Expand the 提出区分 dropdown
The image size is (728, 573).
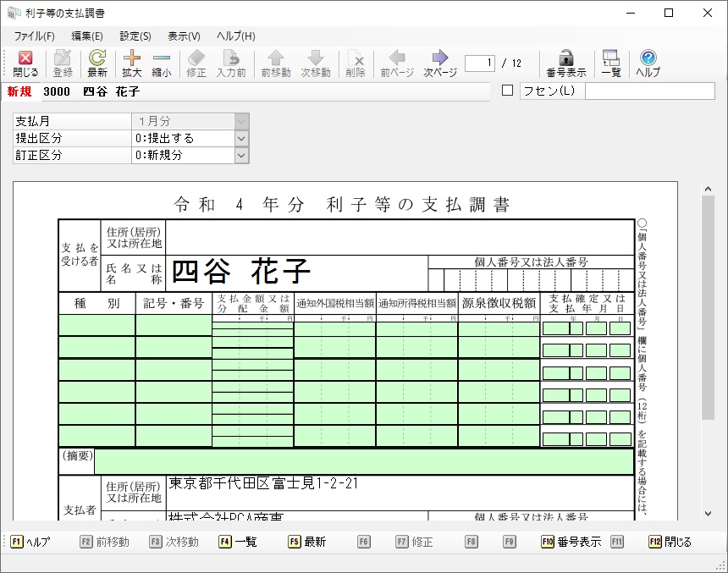241,138
